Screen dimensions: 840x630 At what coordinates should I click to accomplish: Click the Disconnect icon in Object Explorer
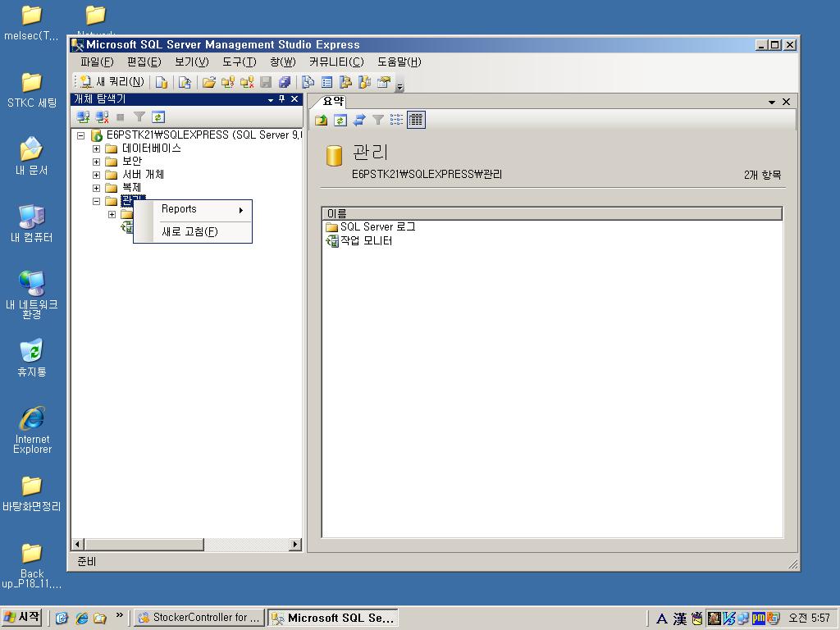[x=102, y=116]
